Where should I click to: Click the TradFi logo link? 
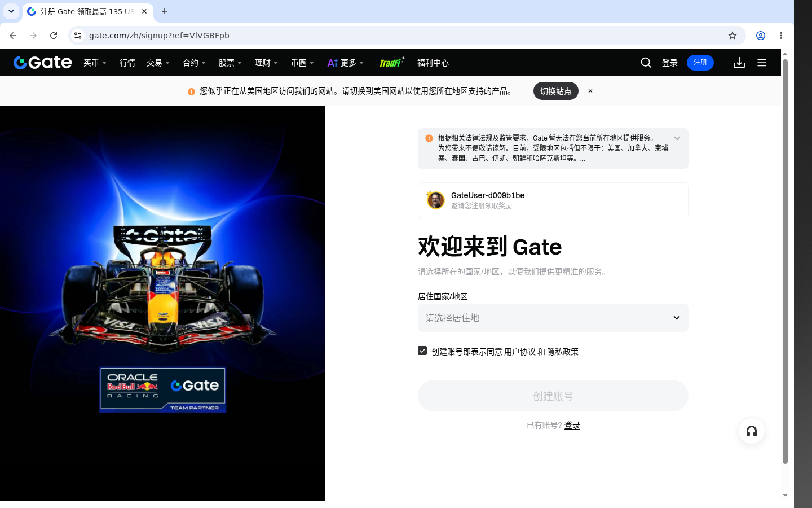391,63
